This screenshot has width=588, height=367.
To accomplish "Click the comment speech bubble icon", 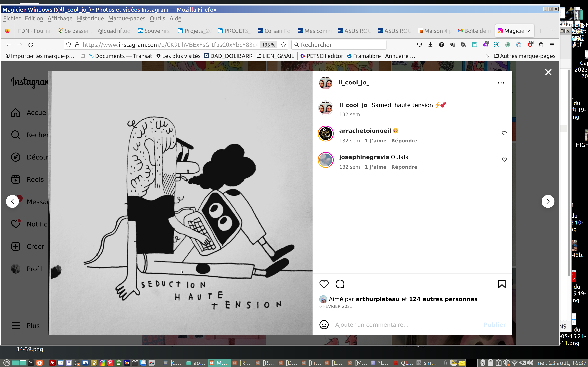I will pos(340,284).
